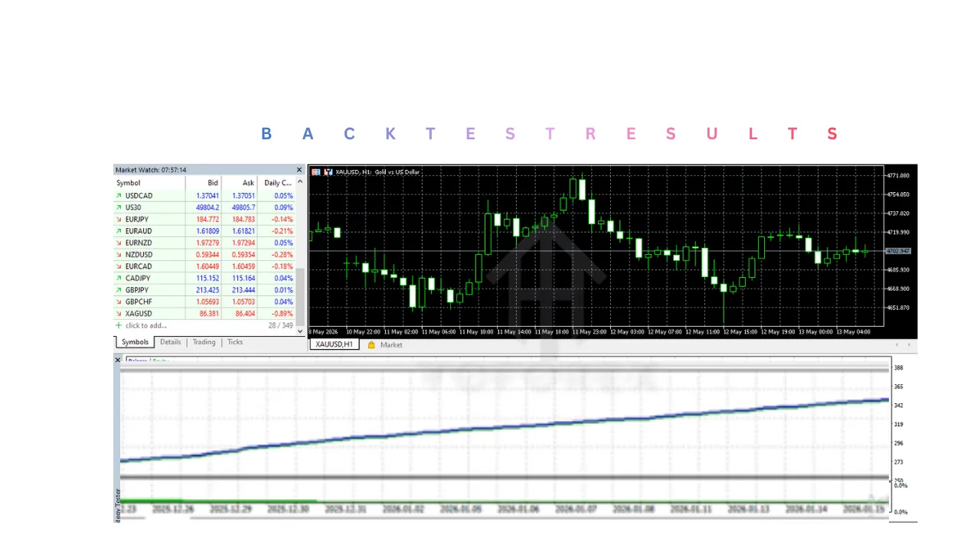Click Market Watch scrollbar up arrow
The image size is (980, 551).
[x=300, y=182]
